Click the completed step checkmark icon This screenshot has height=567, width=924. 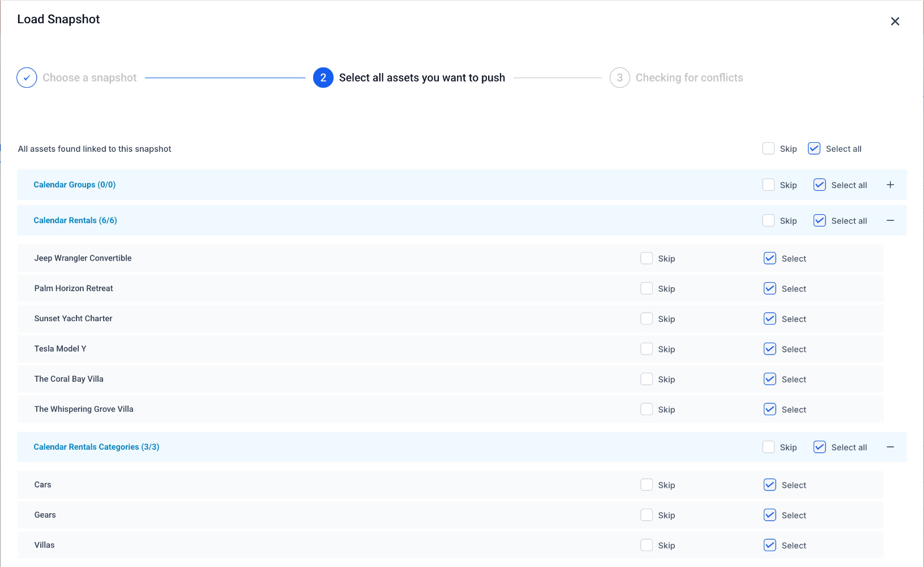27,78
